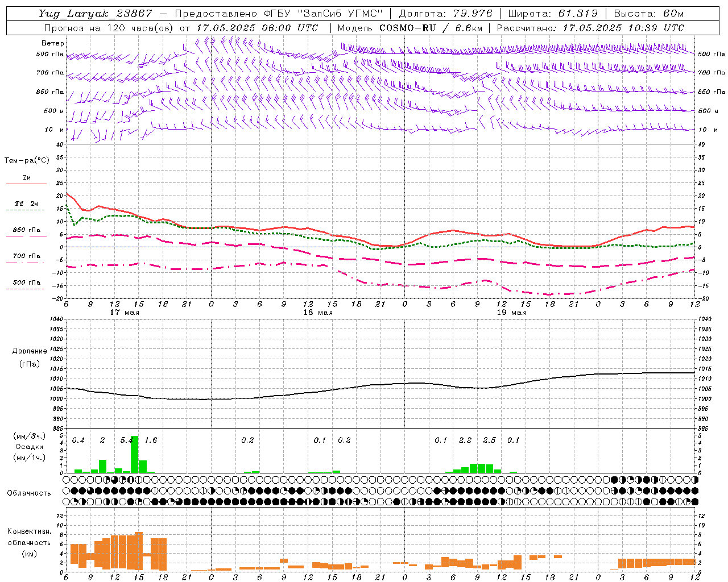Click 500 гПа label in temperature legend
Image resolution: width=728 pixels, height=582 pixels.
27,282
